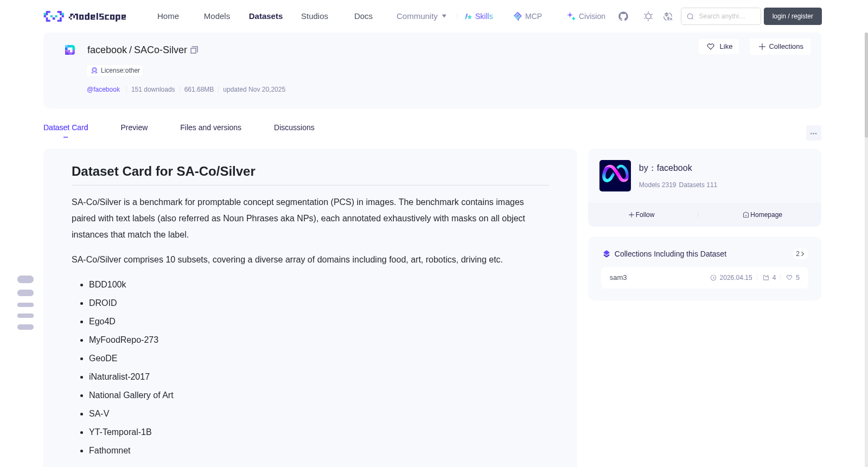
Task: Click the Collections Including this Dataset heading
Action: (x=670, y=254)
